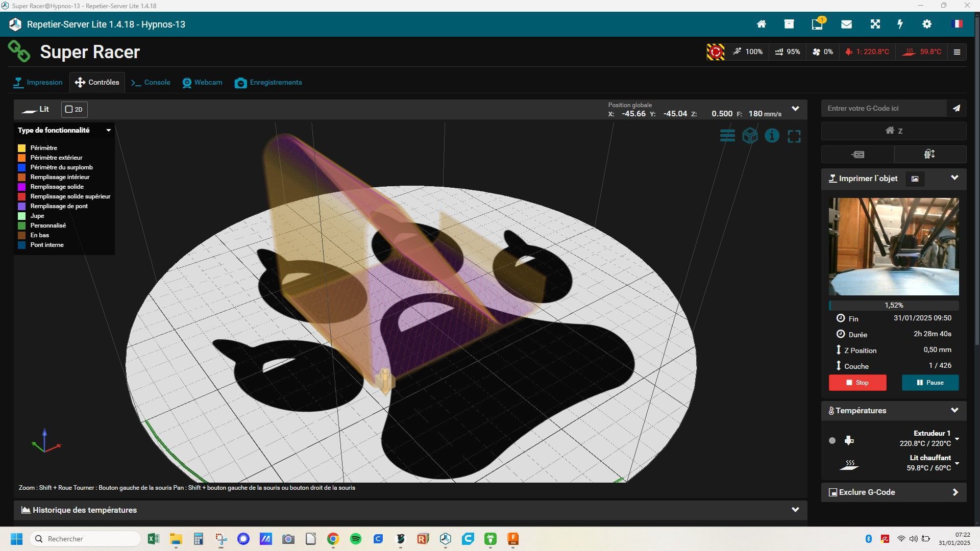Show the 3D view info icon
This screenshot has height=551, width=980.
click(772, 136)
